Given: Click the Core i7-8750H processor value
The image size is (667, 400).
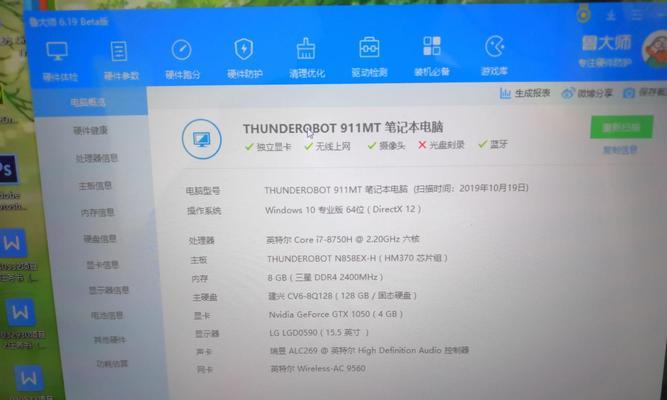Looking at the screenshot, I should tap(342, 240).
